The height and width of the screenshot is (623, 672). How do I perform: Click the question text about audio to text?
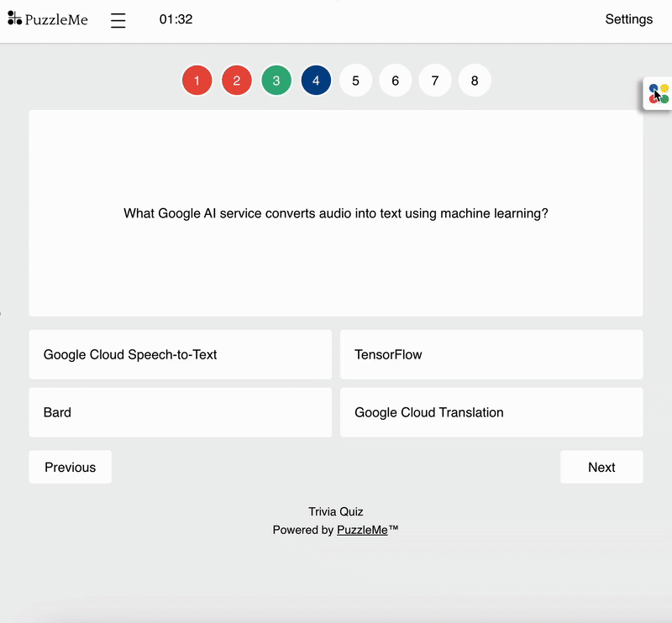(x=336, y=213)
